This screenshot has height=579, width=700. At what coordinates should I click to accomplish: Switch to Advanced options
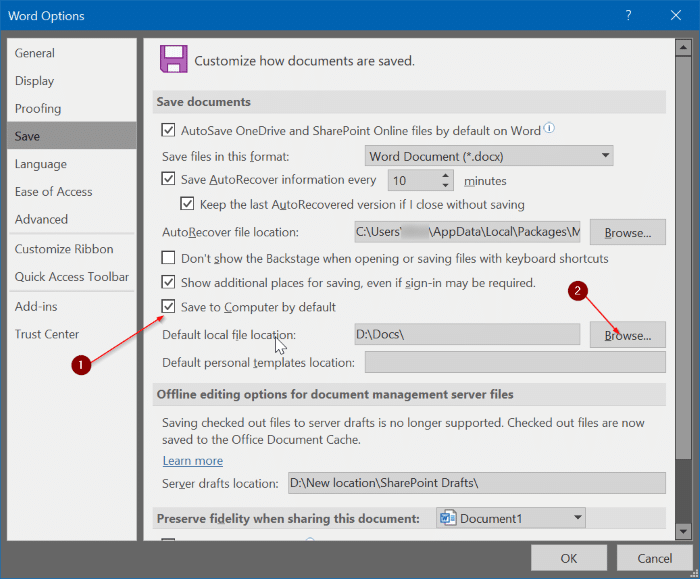click(x=72, y=219)
